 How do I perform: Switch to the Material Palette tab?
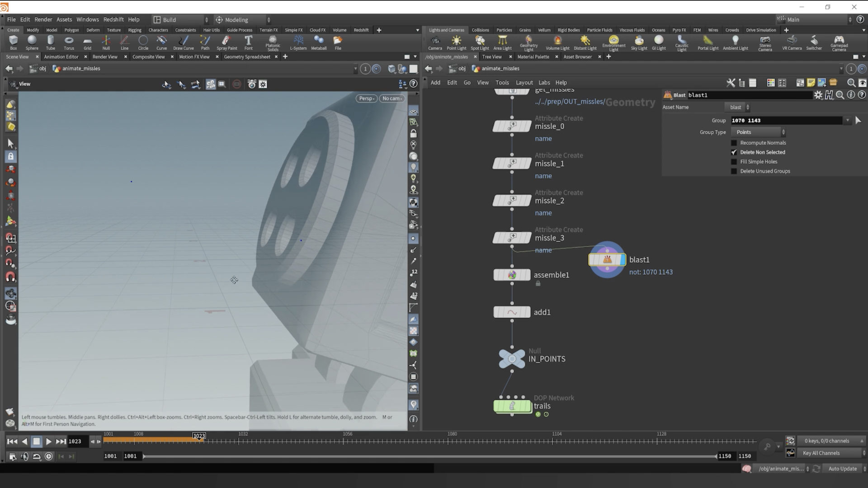click(x=533, y=56)
